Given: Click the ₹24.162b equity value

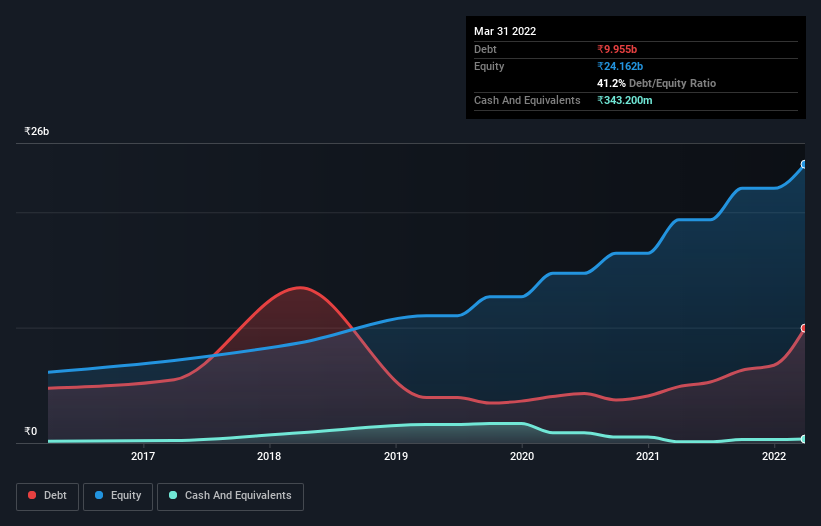Looking at the screenshot, I should coord(620,66).
